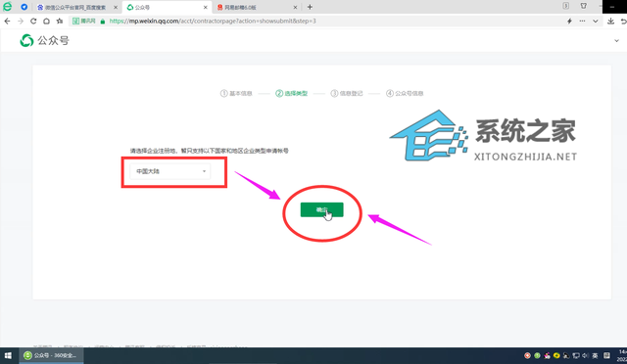Click step 3 信息登记 in progress bar
The height and width of the screenshot is (364, 627).
click(x=346, y=94)
